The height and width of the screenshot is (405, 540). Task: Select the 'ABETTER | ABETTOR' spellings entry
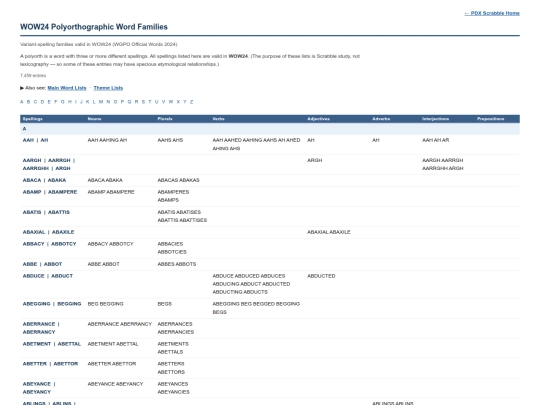tap(50, 364)
